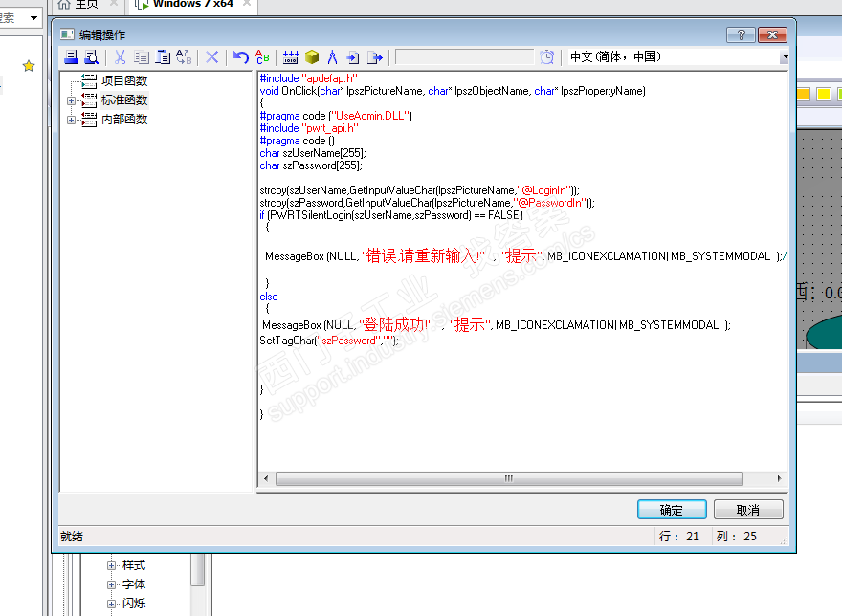
Task: Expand the 闪烁 property node
Action: [x=111, y=604]
